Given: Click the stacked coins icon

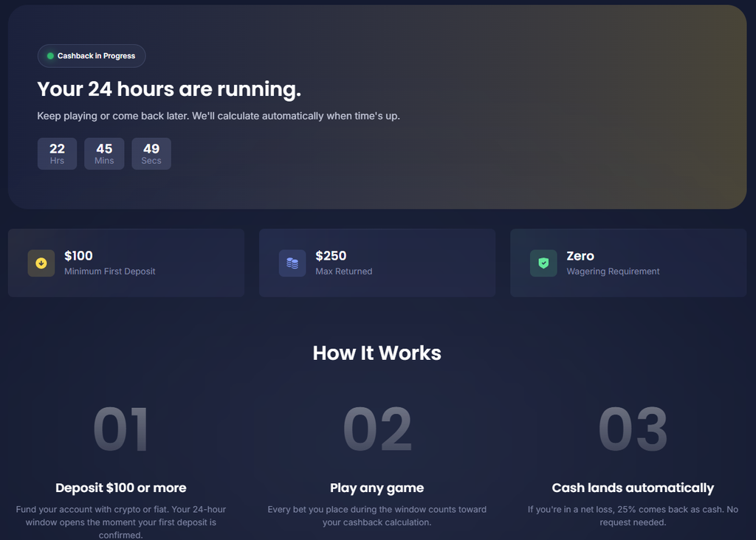Looking at the screenshot, I should (x=292, y=263).
